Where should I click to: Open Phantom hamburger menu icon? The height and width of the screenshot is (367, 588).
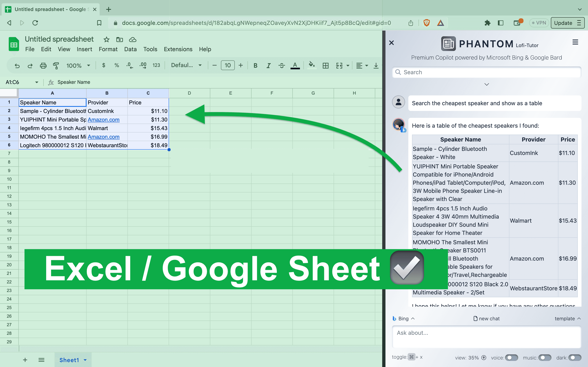[x=575, y=42]
